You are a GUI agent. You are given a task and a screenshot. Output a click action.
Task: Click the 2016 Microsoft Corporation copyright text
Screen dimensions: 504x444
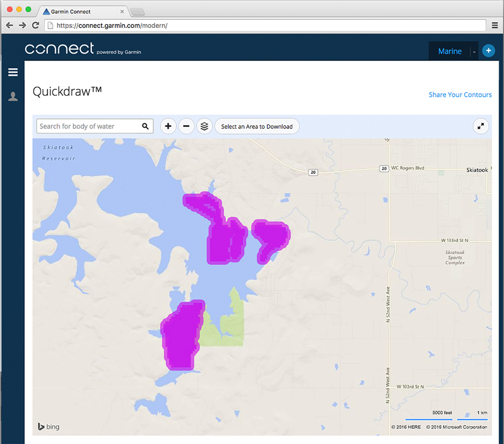456,427
